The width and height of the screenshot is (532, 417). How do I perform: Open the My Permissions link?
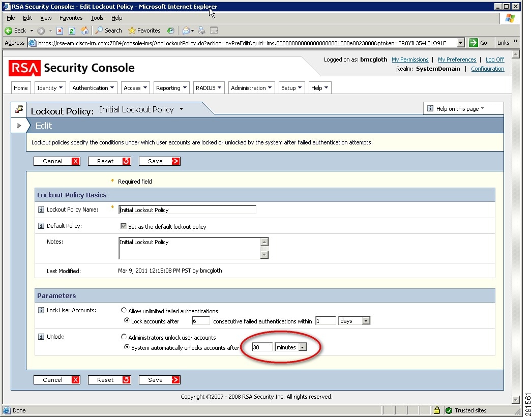[x=410, y=59]
